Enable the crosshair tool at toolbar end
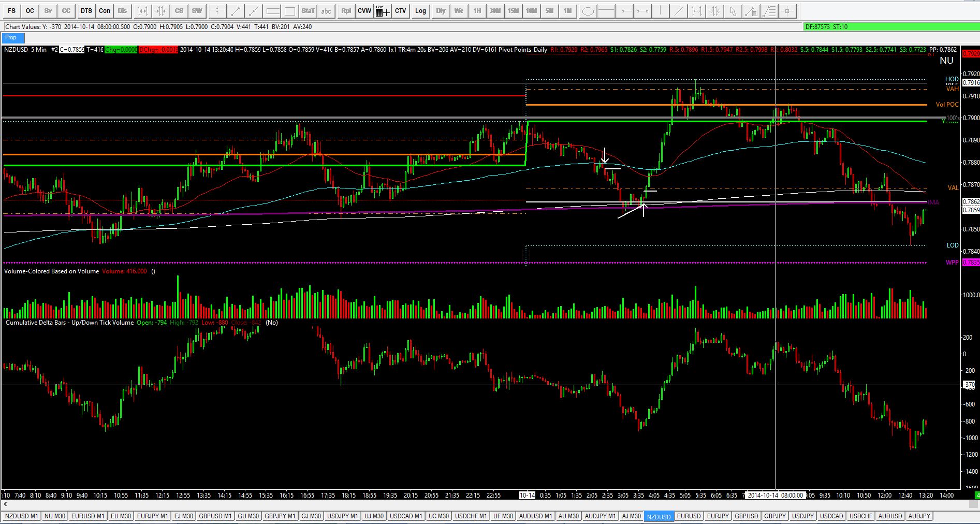This screenshot has width=980, height=524. point(787,11)
